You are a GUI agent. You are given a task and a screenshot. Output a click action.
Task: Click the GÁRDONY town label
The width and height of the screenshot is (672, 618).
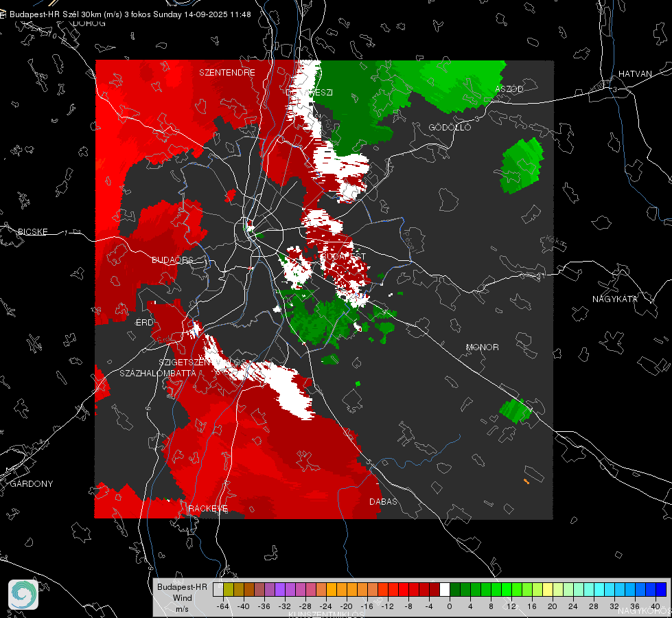[x=32, y=484]
